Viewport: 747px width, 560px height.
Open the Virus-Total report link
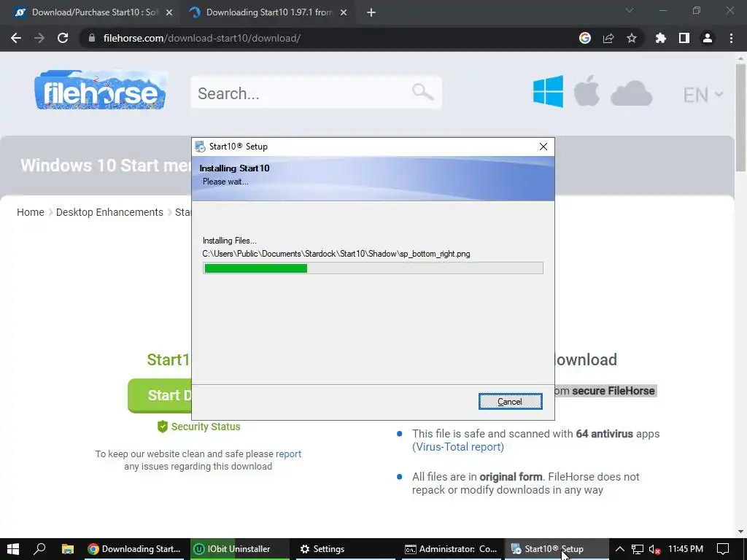(458, 447)
